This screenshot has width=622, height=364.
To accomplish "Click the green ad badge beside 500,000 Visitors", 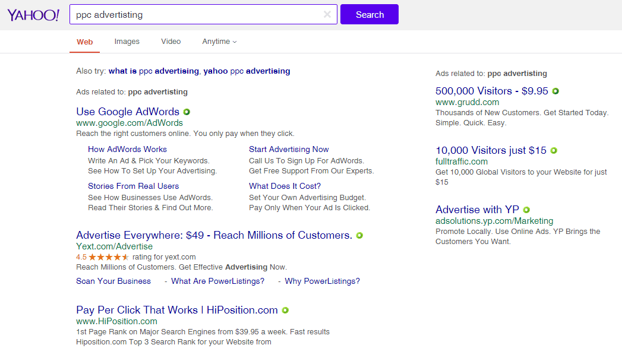I will 555,91.
